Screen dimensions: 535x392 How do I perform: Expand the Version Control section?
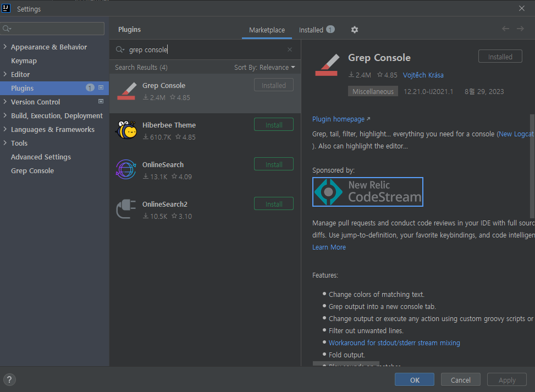coord(5,102)
